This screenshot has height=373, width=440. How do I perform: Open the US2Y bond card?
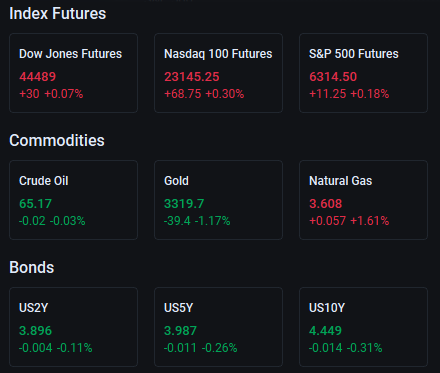73,327
